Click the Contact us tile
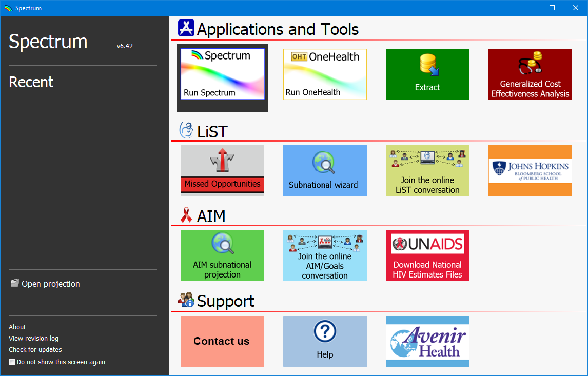The width and height of the screenshot is (588, 376). tap(222, 342)
